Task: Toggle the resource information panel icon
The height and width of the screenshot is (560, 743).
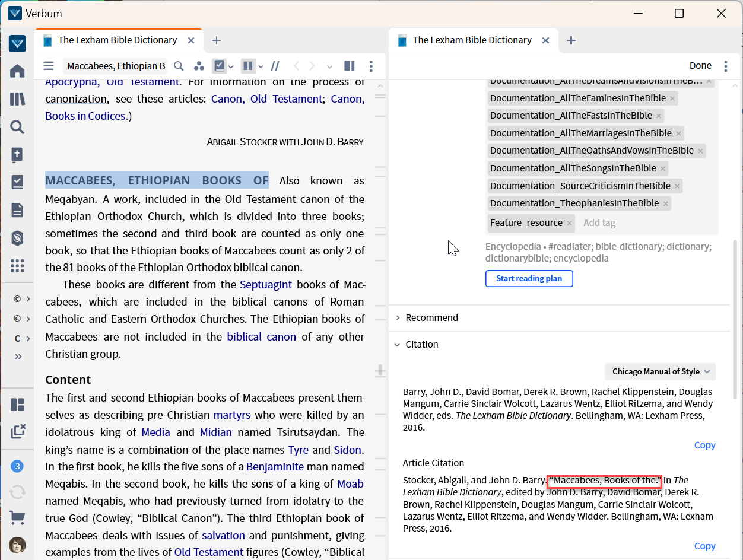Action: [x=350, y=66]
